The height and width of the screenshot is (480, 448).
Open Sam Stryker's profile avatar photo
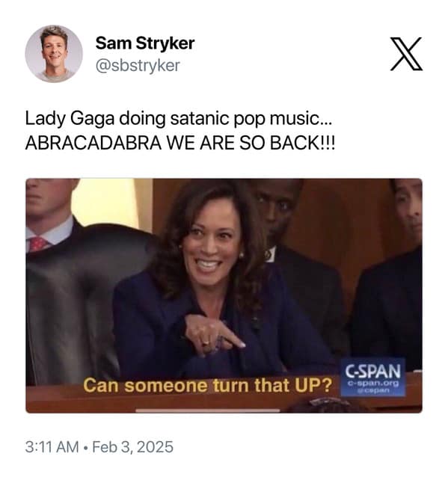[x=54, y=54]
